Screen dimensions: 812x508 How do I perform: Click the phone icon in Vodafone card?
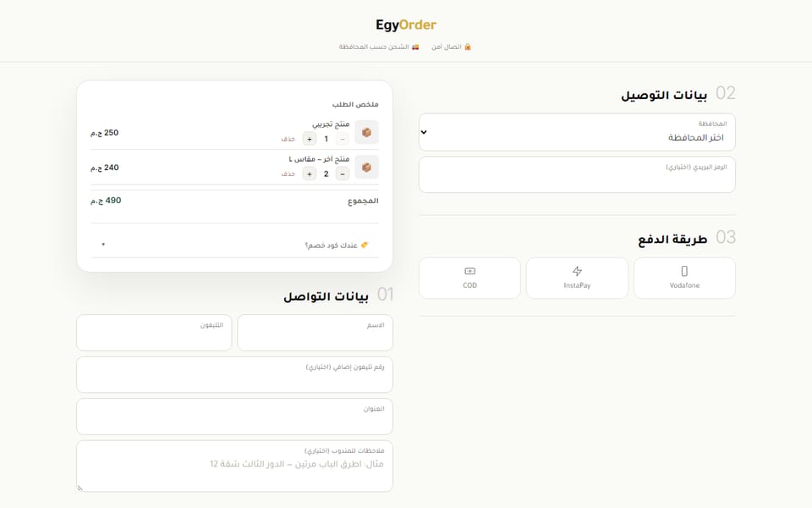[x=684, y=271]
